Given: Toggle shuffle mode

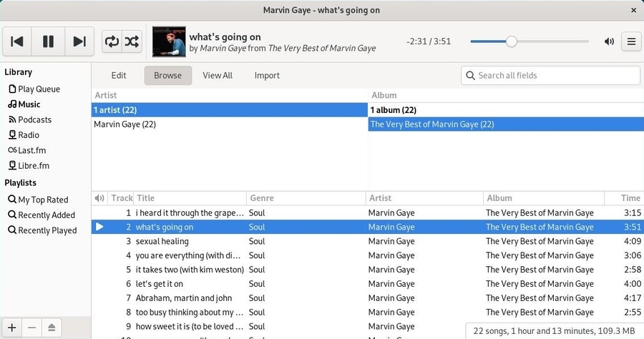Looking at the screenshot, I should (x=132, y=41).
